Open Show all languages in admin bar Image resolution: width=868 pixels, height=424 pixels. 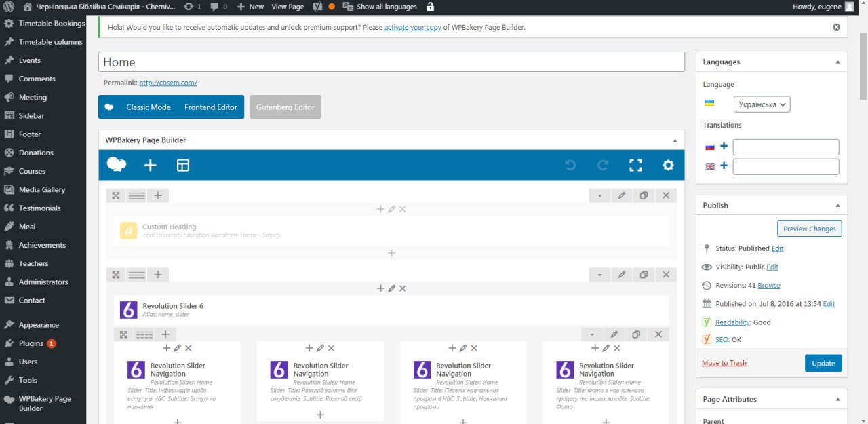point(380,7)
